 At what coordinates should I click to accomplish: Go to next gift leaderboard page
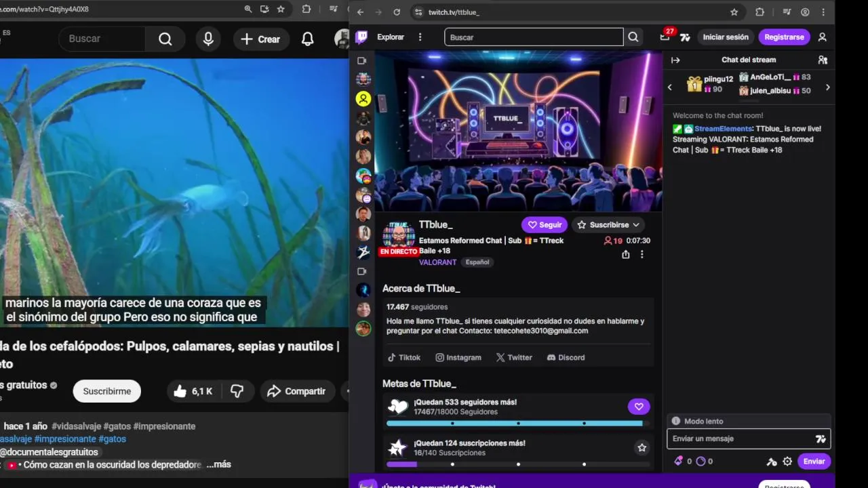(x=827, y=87)
